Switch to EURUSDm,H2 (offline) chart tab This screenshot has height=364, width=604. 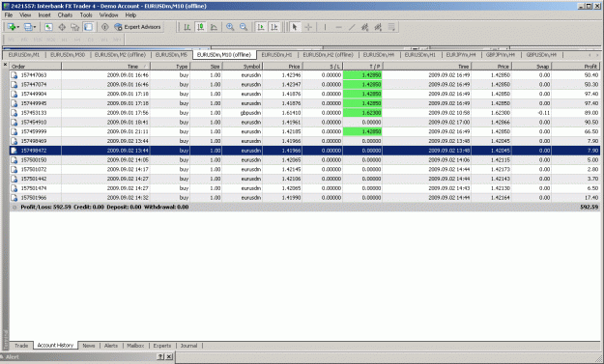(329, 55)
